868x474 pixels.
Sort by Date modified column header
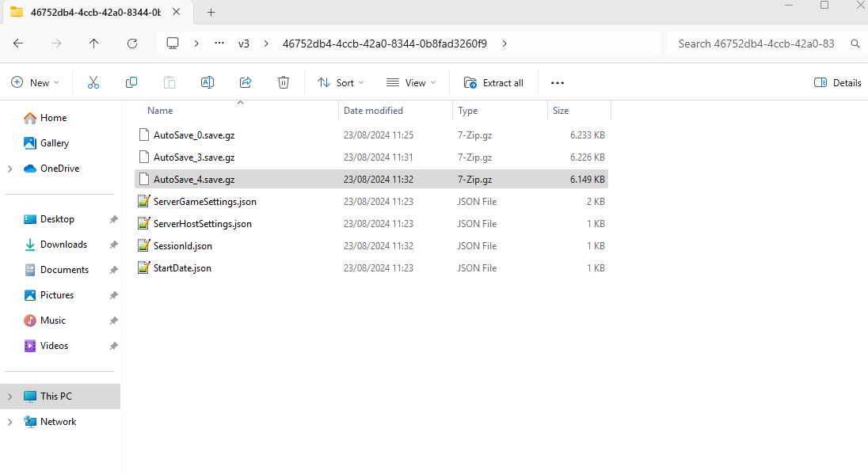(373, 111)
